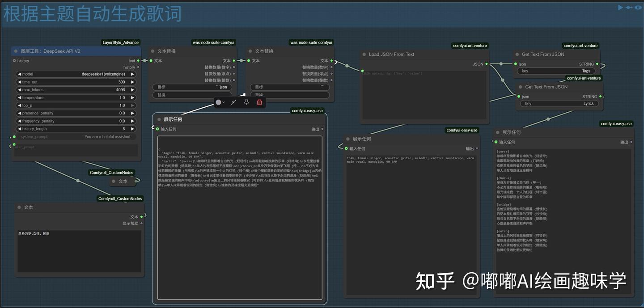Pin the node using the pushpin icon
Screen dimensions: 644x308
pos(246,102)
